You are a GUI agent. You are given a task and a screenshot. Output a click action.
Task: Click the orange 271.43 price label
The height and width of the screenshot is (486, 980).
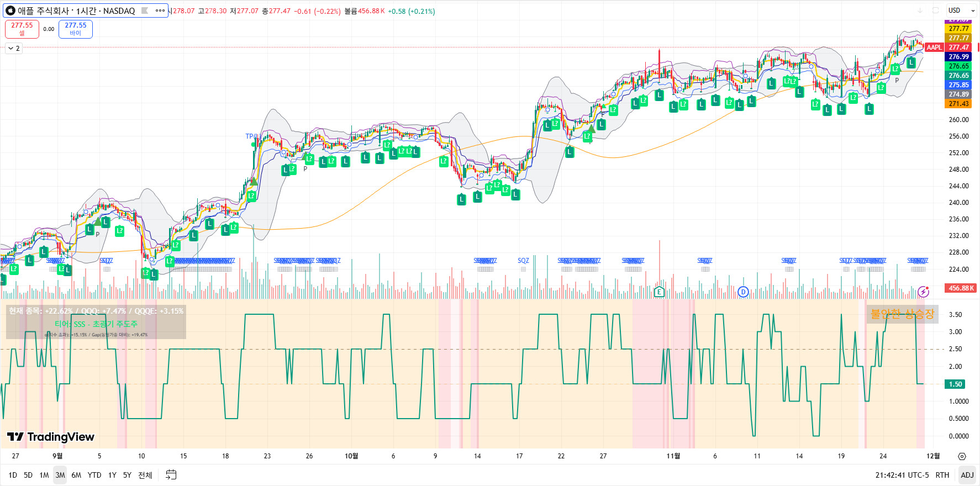(x=958, y=104)
